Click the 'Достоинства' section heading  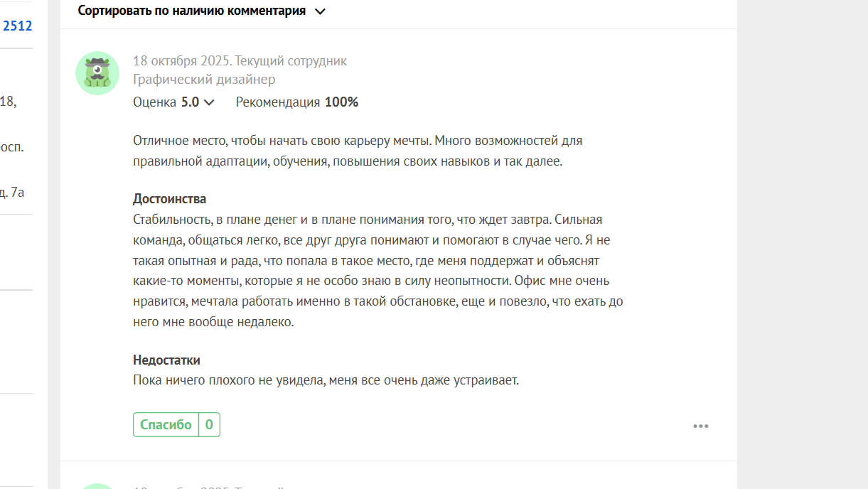(x=169, y=199)
